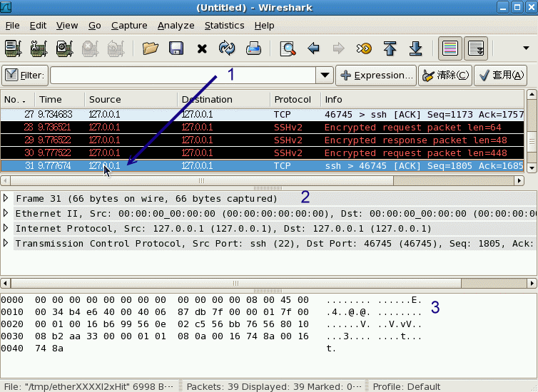Open the Capture menu
This screenshot has height=392, width=538.
coord(129,26)
